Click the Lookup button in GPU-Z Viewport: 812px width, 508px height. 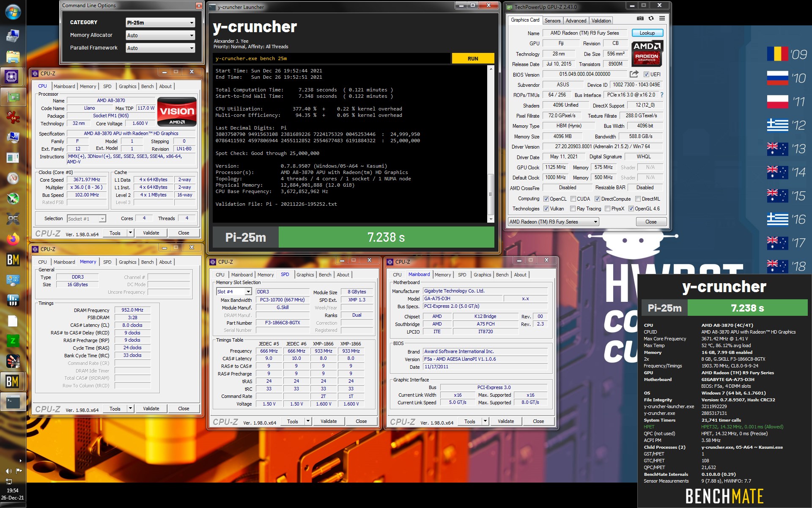point(647,33)
